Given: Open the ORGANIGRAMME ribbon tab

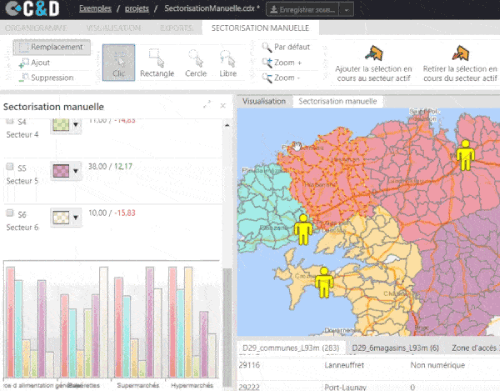Looking at the screenshot, I should (x=36, y=28).
